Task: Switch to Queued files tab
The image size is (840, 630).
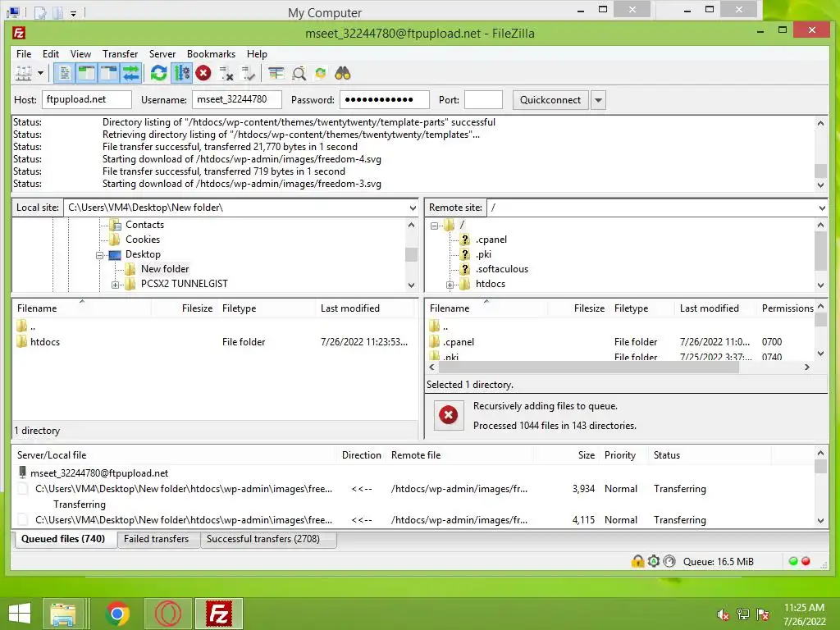Action: click(63, 539)
